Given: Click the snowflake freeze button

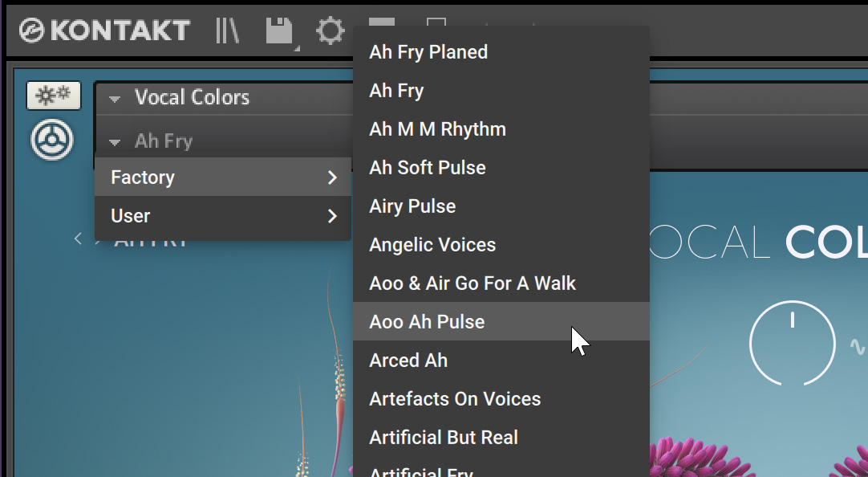Looking at the screenshot, I should 53,96.
